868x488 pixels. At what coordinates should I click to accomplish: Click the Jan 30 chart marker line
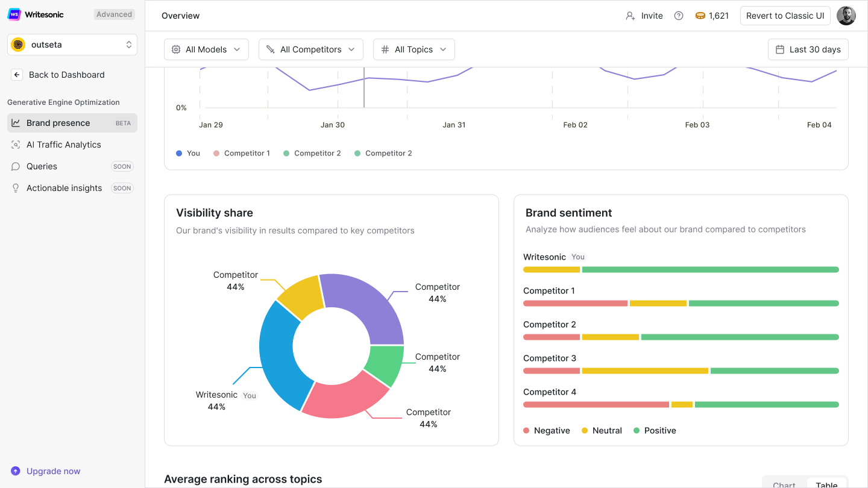[364, 87]
